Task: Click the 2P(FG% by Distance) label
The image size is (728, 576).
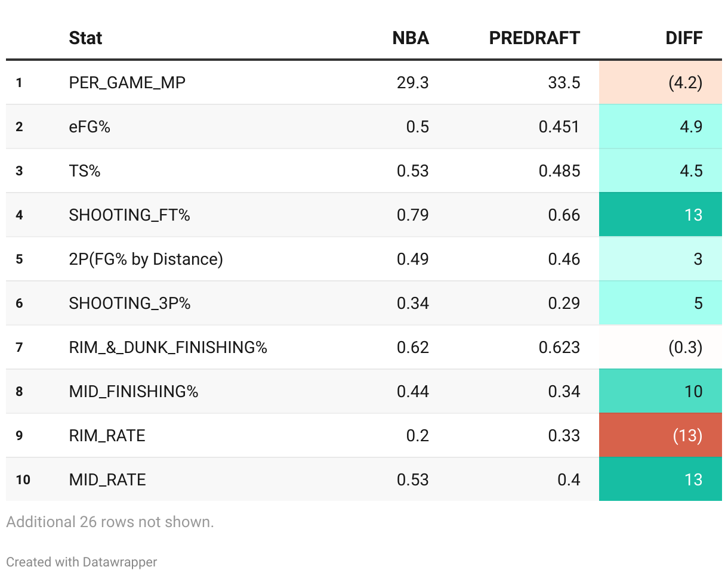Action: [x=146, y=259]
